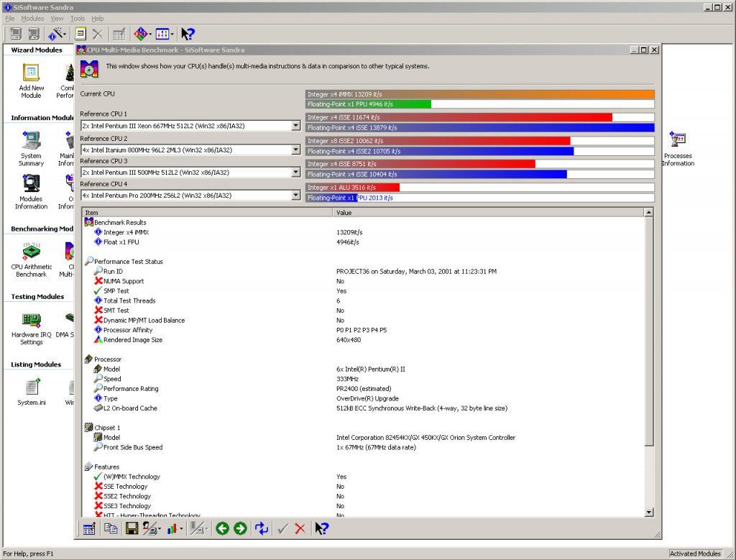Click the Item column header
This screenshot has width=736, height=560.
coord(207,213)
